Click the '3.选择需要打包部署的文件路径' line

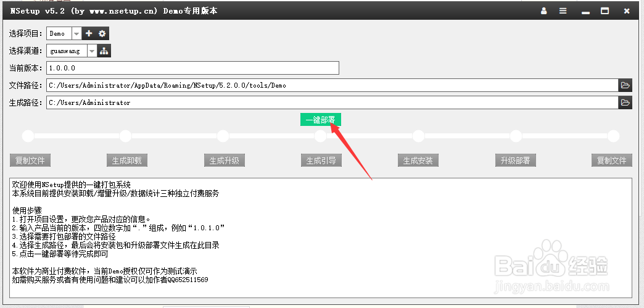[x=64, y=237]
